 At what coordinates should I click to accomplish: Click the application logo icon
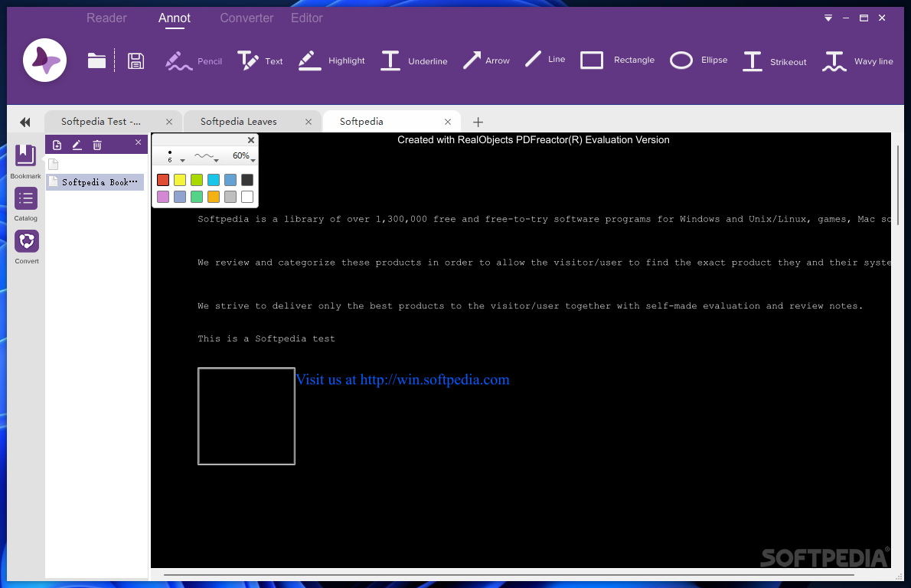[x=44, y=60]
